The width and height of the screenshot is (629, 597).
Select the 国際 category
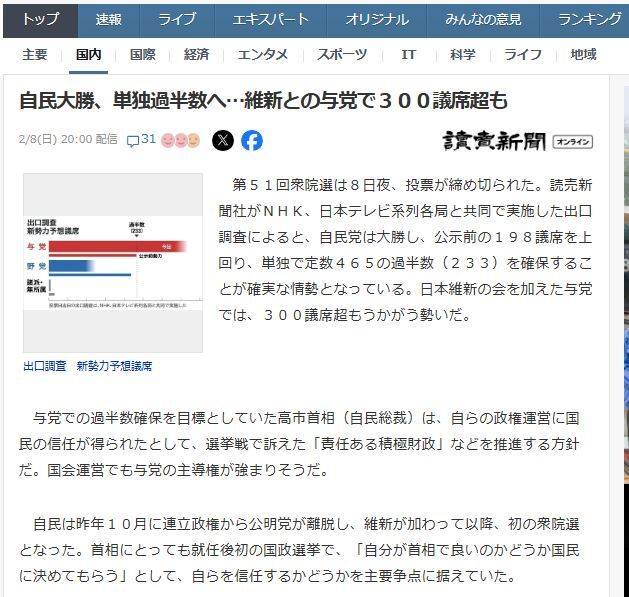(143, 54)
